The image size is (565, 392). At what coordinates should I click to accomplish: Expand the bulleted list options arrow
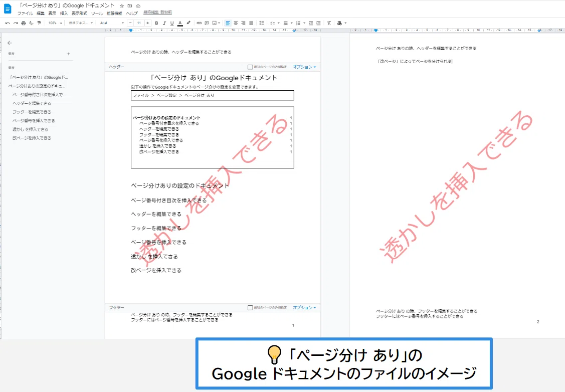point(291,23)
